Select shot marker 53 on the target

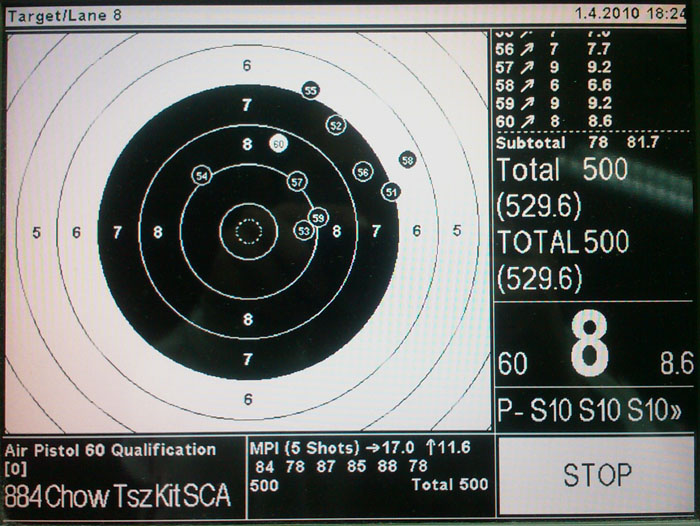[x=304, y=231]
